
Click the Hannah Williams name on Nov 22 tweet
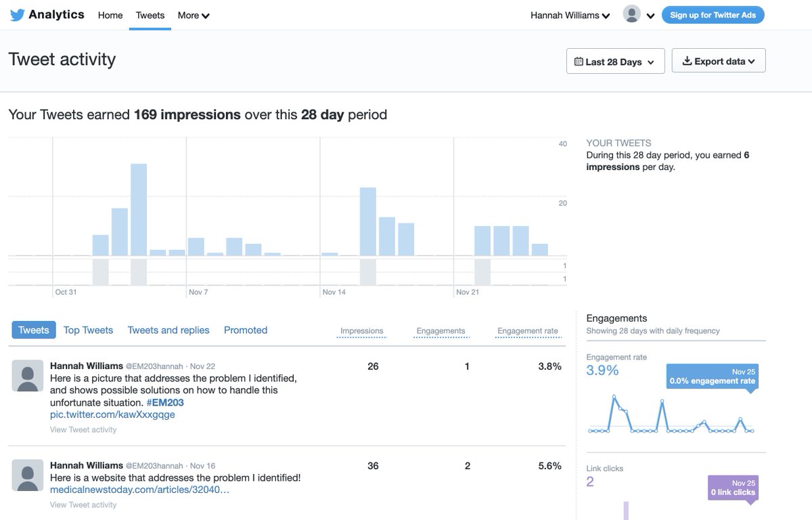point(87,366)
